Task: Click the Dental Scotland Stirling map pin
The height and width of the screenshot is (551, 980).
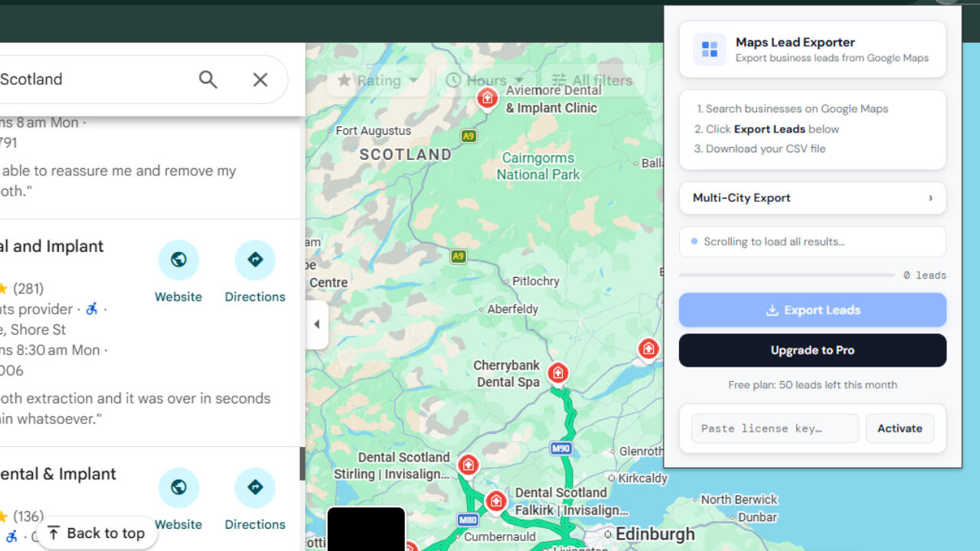Action: click(468, 465)
